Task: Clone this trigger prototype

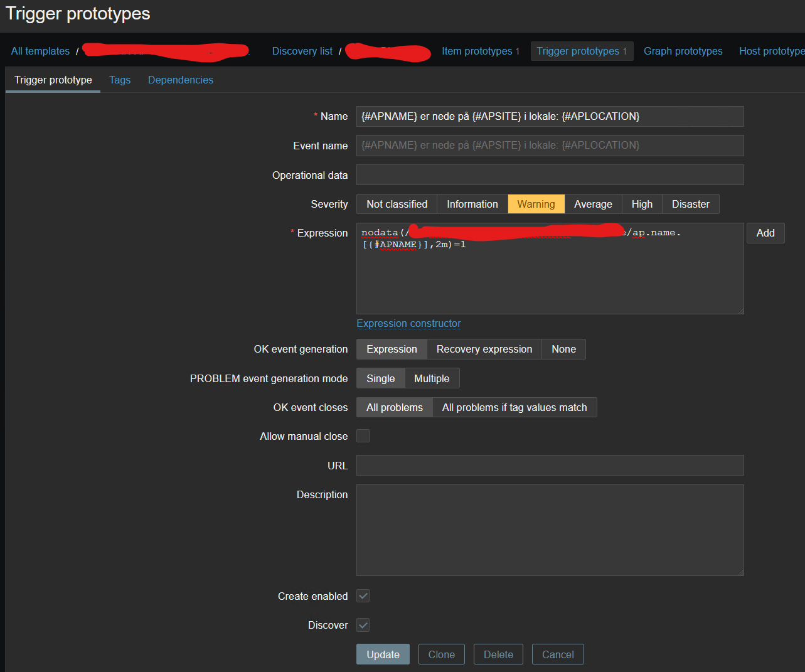Action: click(441, 654)
